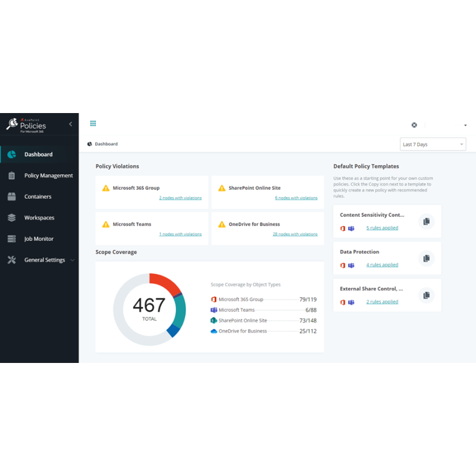Image resolution: width=476 pixels, height=476 pixels.
Task: Click SharePoint Online Site warning icon
Action: (x=222, y=188)
